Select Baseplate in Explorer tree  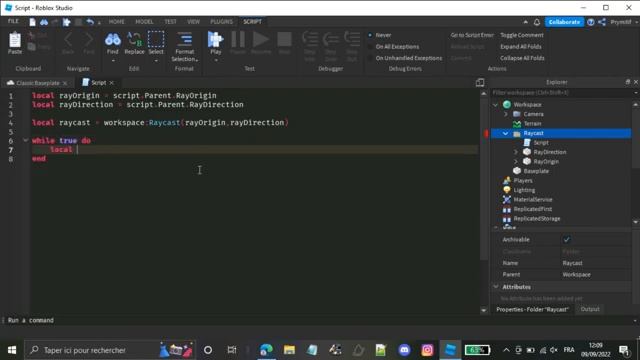click(536, 171)
